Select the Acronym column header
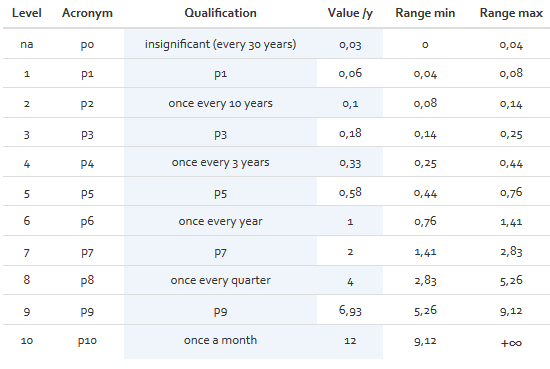The width and height of the screenshot is (550, 369). click(x=87, y=13)
